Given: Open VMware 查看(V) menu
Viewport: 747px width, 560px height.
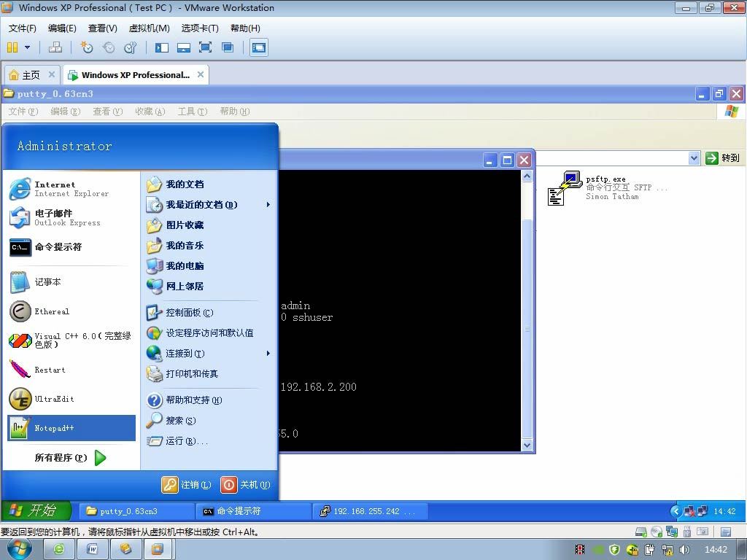Looking at the screenshot, I should (102, 28).
